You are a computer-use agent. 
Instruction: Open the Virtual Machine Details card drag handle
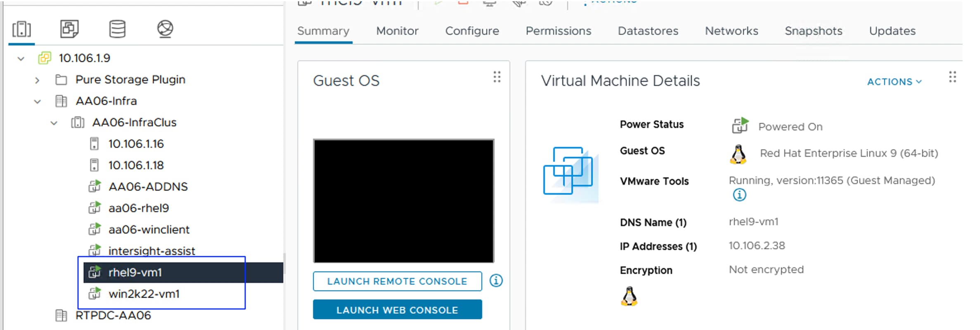[952, 77]
